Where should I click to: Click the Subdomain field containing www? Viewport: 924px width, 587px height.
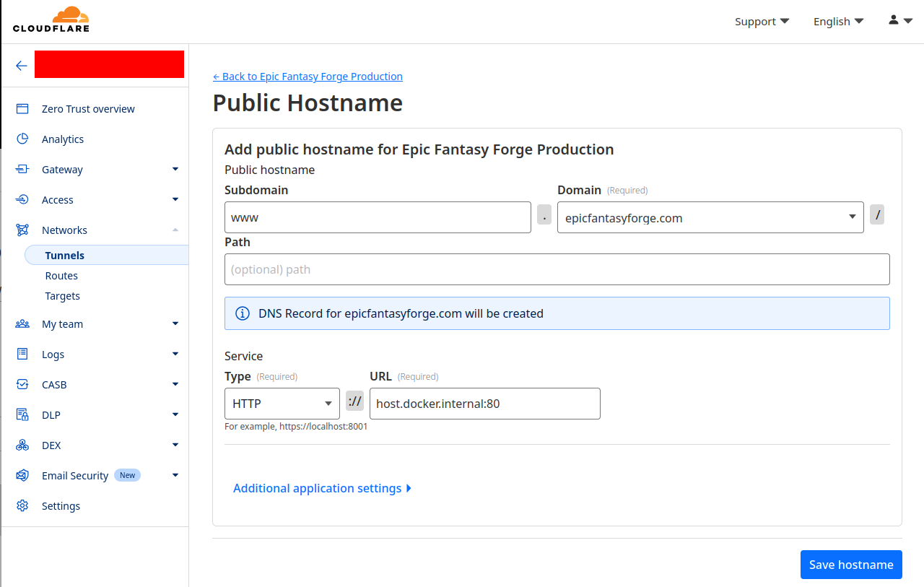pyautogui.click(x=378, y=217)
